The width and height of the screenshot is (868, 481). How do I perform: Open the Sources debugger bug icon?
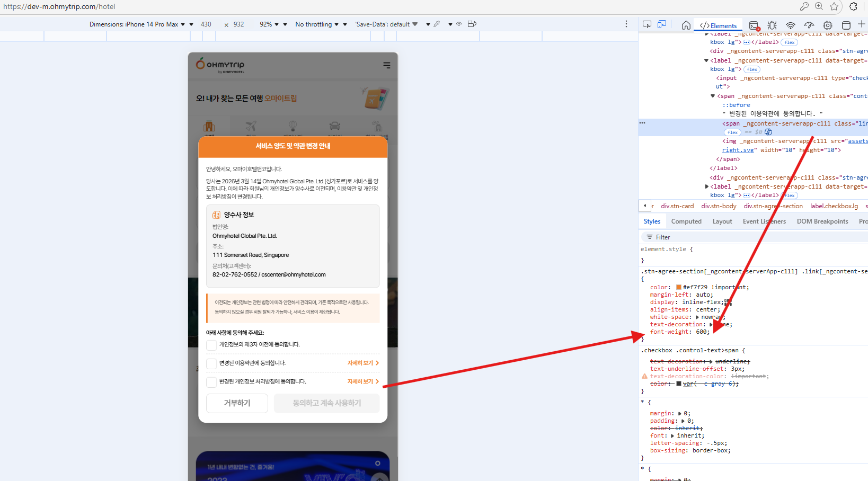tap(772, 25)
